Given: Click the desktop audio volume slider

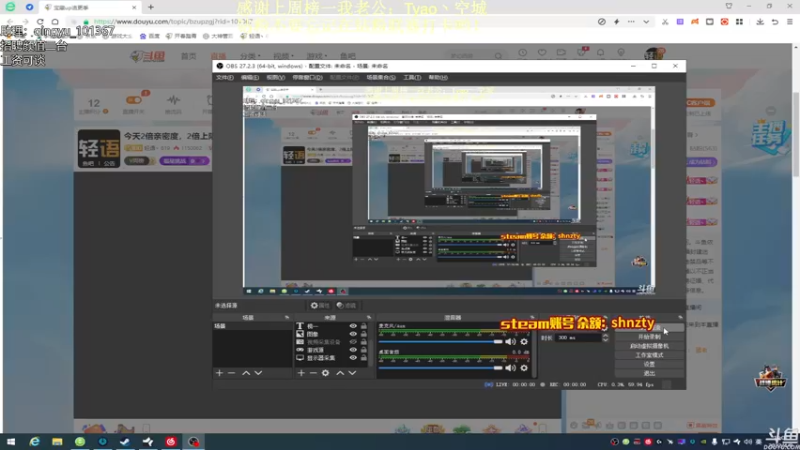Looking at the screenshot, I should (440, 368).
